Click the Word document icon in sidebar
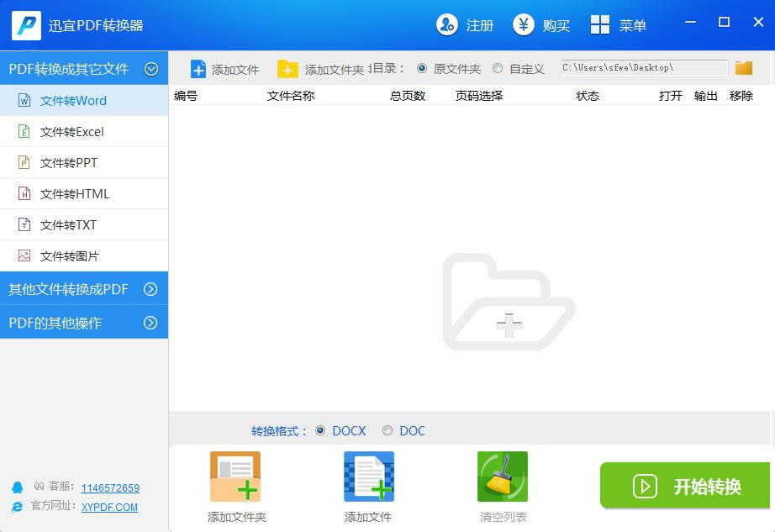The image size is (775, 532). tap(24, 100)
